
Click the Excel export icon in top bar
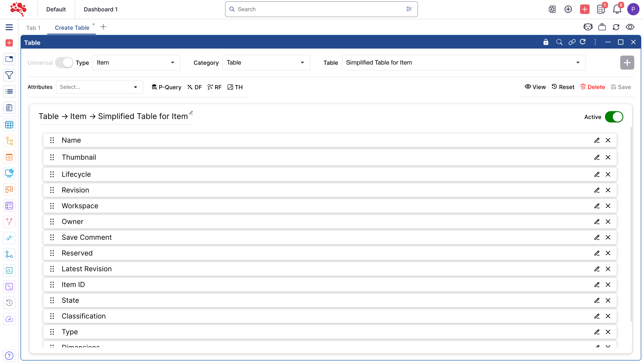[552, 9]
